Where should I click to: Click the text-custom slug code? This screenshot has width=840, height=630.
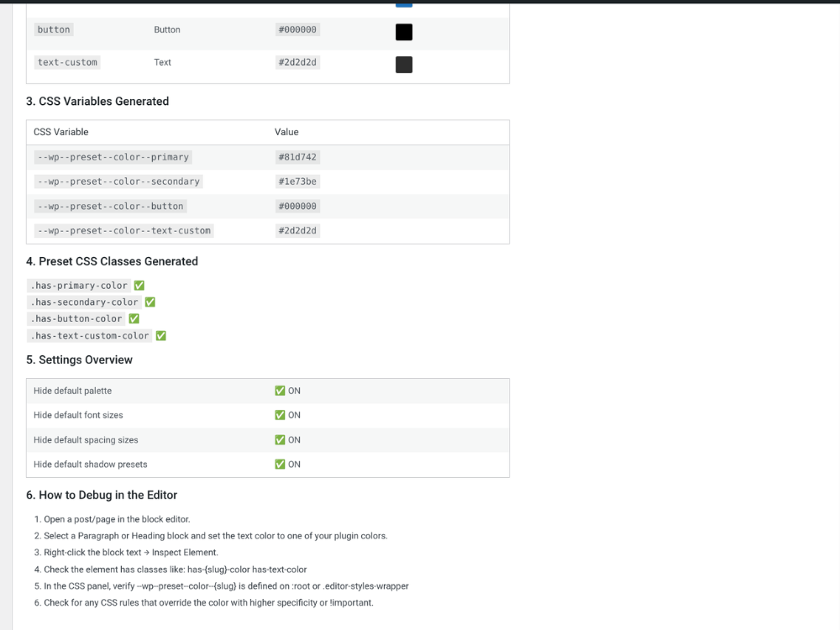(67, 62)
